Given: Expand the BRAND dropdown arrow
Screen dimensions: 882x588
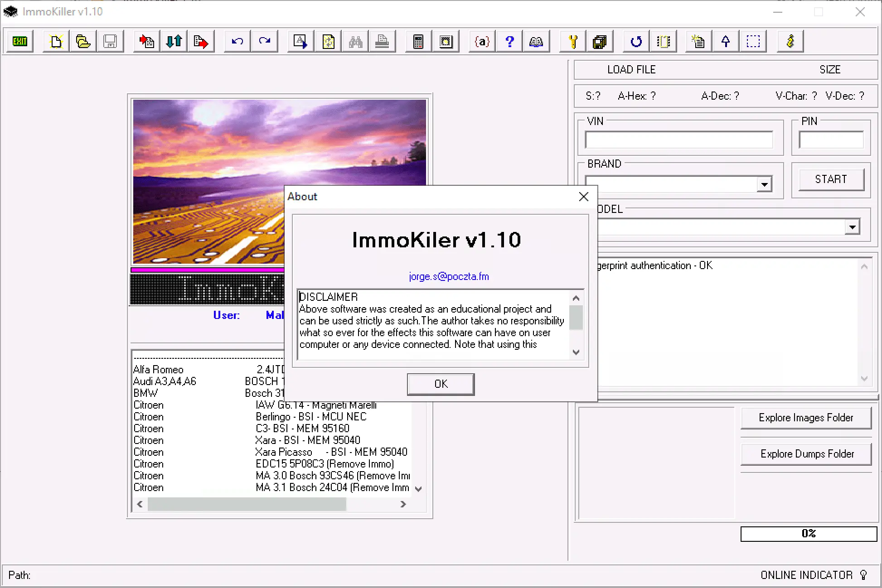Looking at the screenshot, I should (x=764, y=184).
